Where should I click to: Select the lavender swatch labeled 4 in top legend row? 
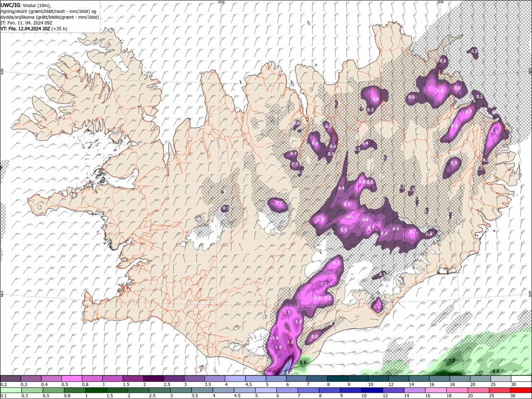click(x=235, y=378)
